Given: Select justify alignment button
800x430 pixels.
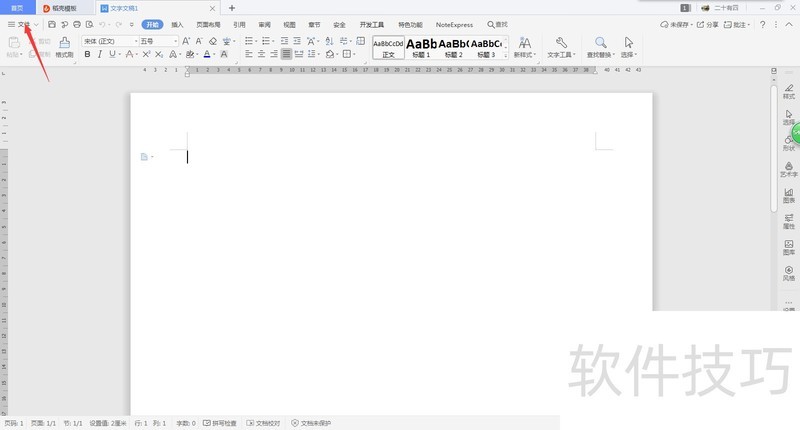Looking at the screenshot, I should pos(286,54).
